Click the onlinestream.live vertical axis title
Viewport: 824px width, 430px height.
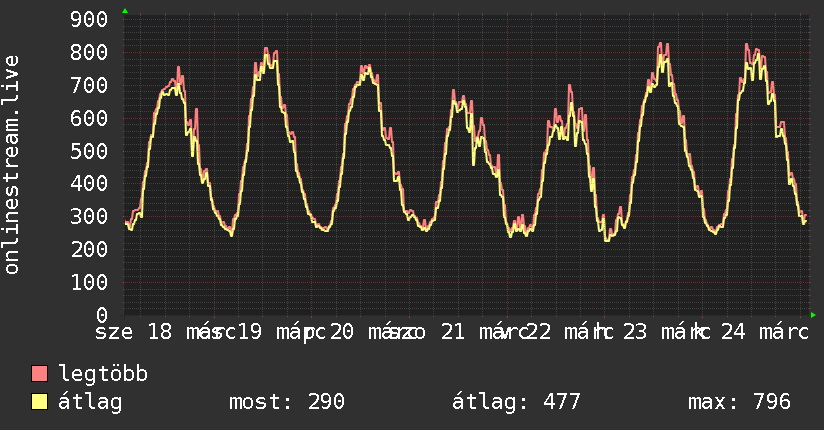tap(11, 165)
